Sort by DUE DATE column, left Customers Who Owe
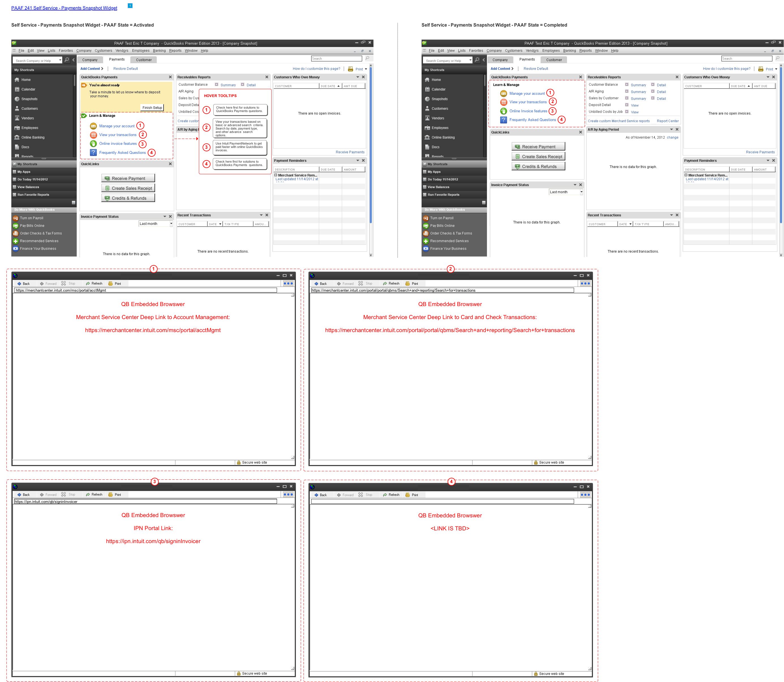 (x=330, y=86)
